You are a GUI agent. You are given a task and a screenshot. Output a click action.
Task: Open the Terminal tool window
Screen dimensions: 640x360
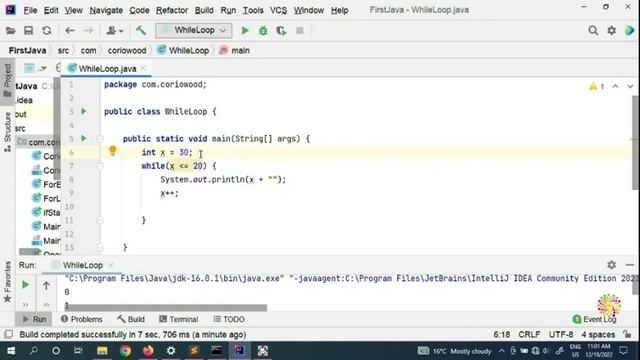(179, 319)
